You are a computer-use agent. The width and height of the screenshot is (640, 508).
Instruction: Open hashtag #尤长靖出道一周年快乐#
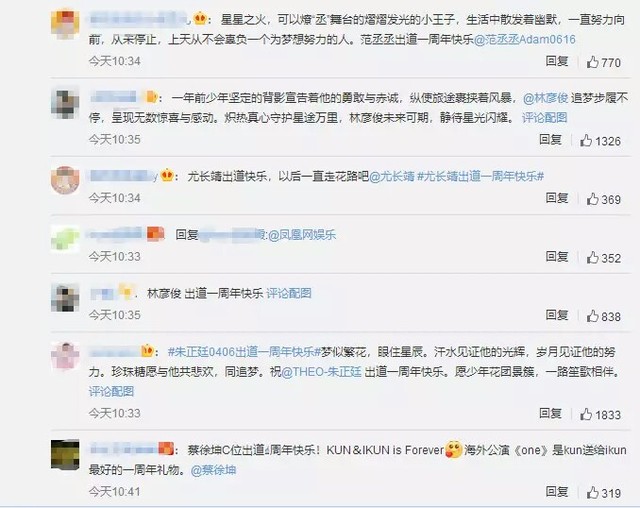coord(480,176)
